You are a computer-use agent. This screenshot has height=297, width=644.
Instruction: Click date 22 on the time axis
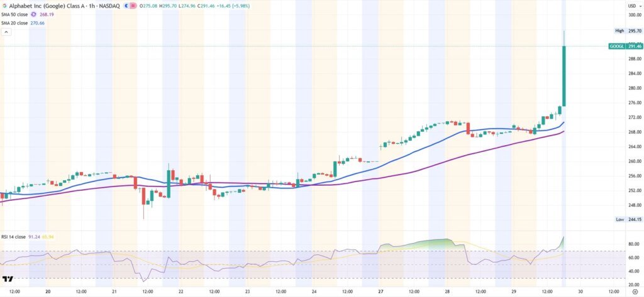pyautogui.click(x=181, y=292)
